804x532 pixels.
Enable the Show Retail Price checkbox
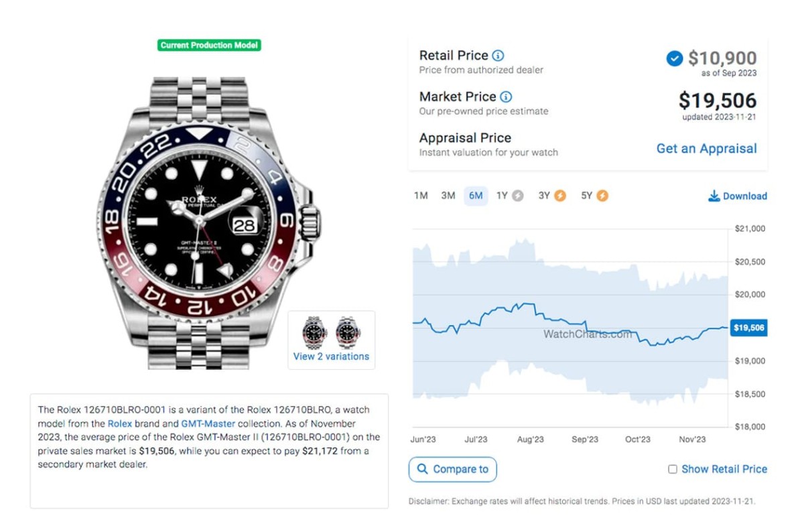[673, 470]
